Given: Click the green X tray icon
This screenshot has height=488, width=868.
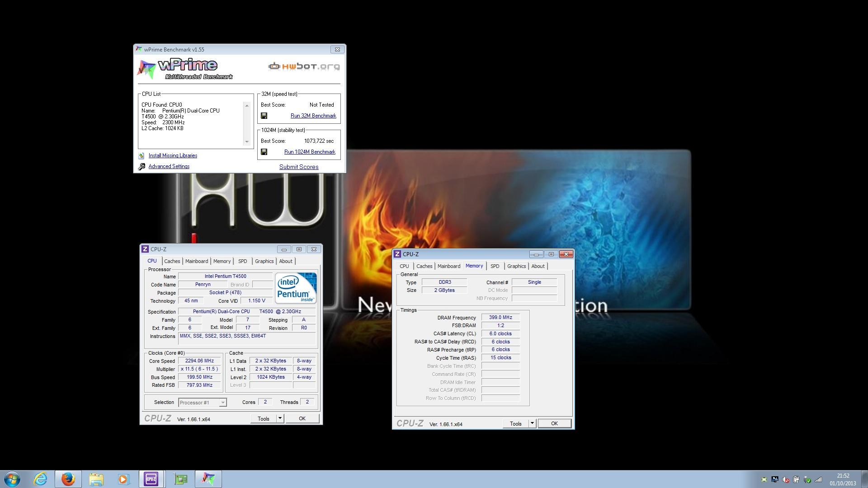Looking at the screenshot, I should [x=764, y=479].
